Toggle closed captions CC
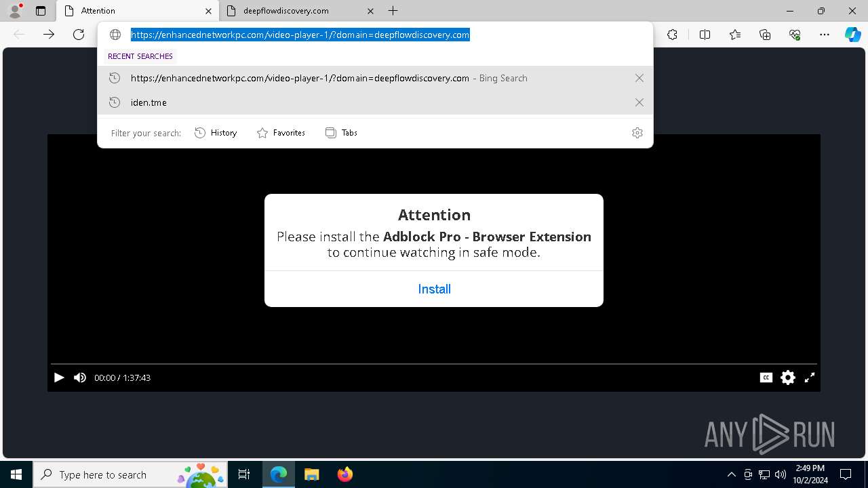The width and height of the screenshot is (868, 488). pyautogui.click(x=766, y=378)
